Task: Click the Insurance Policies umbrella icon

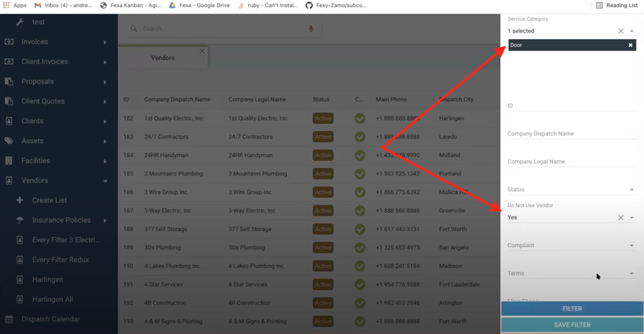Action: (20, 220)
